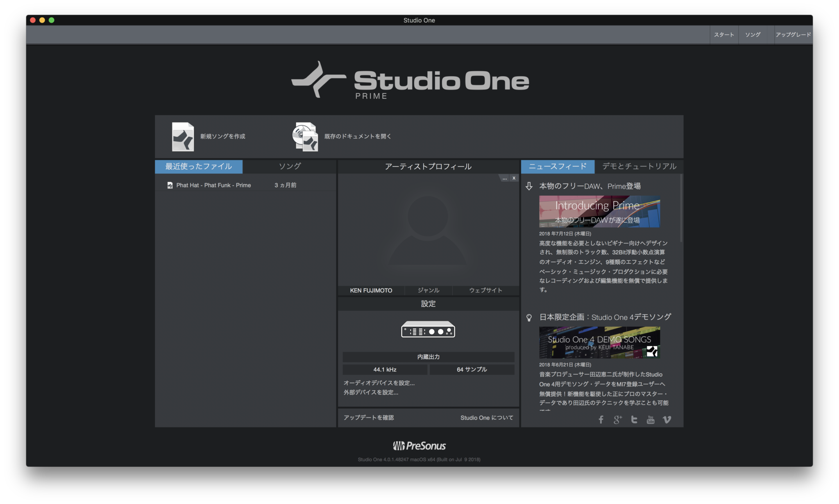Image resolution: width=839 pixels, height=504 pixels.
Task: Click the Vimeo icon
Action: 667,419
